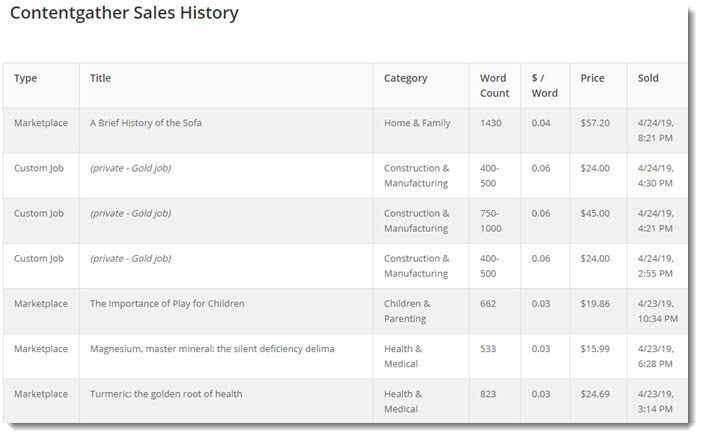The height and width of the screenshot is (438, 703).
Task: Open 'Turmeric: the golden root of health' title
Action: coord(166,394)
